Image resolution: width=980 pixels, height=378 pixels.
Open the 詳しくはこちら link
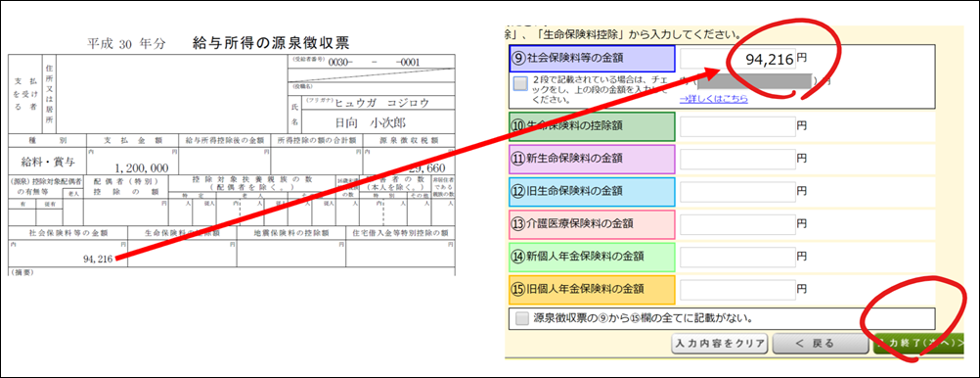[714, 99]
